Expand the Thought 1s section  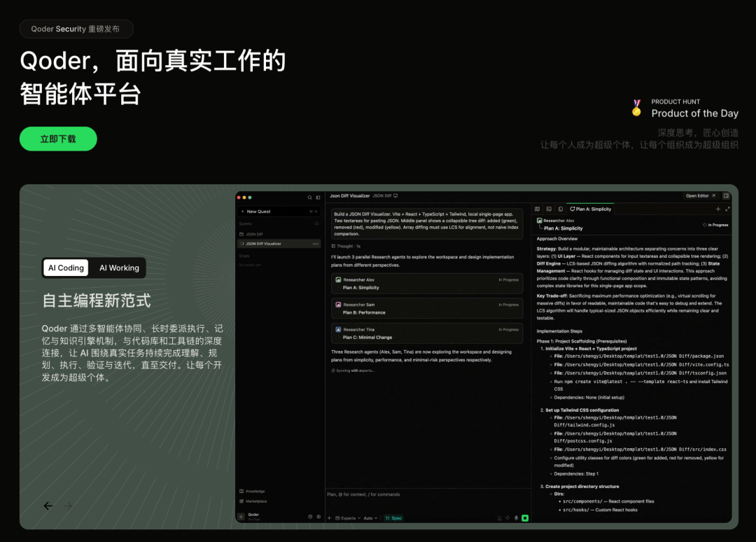tap(346, 246)
